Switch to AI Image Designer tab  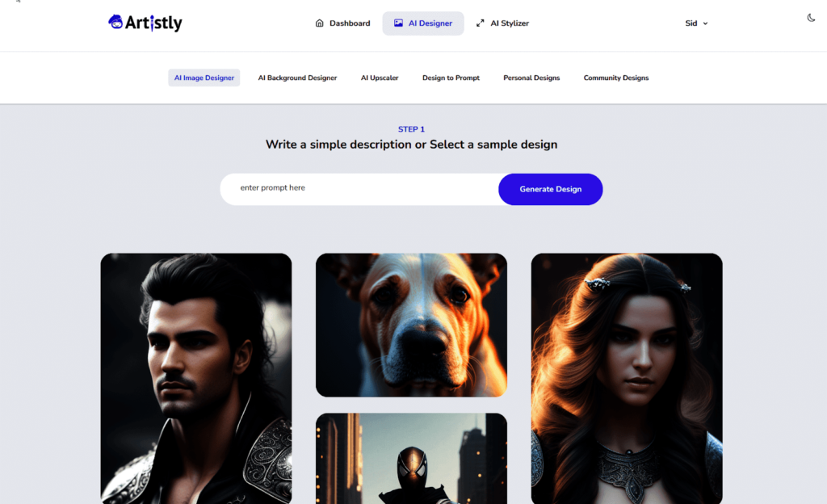(x=204, y=78)
